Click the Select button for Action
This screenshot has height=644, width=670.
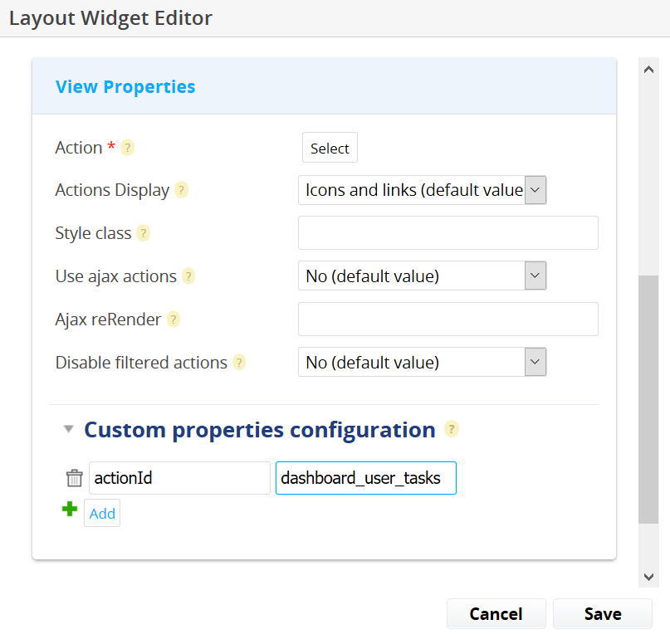(330, 148)
